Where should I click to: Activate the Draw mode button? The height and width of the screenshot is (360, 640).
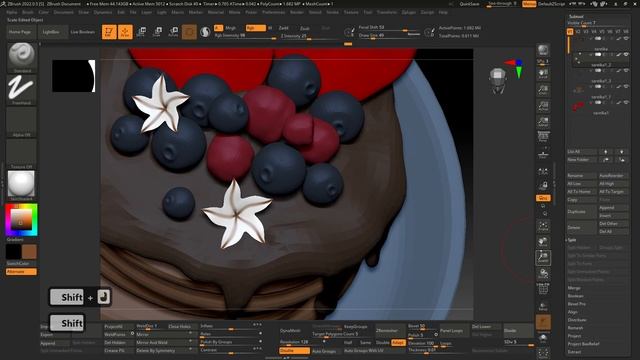(125, 32)
